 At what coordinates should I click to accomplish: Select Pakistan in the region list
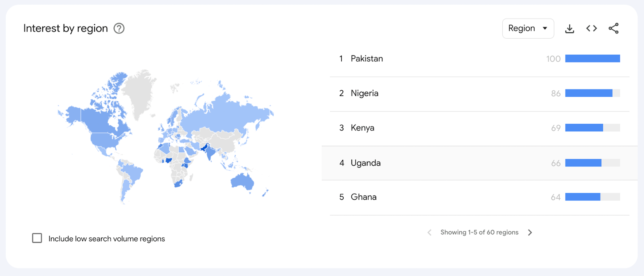(367, 59)
